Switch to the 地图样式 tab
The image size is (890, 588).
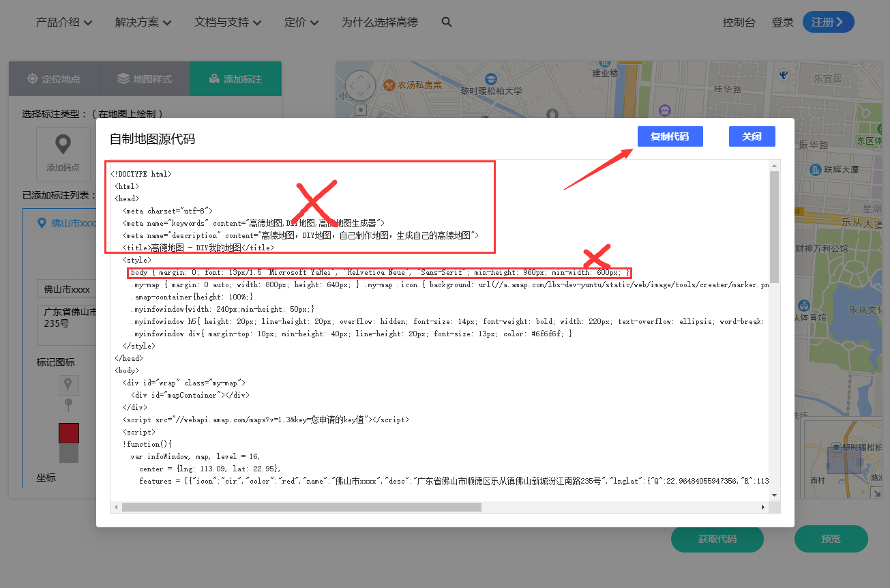pos(145,78)
